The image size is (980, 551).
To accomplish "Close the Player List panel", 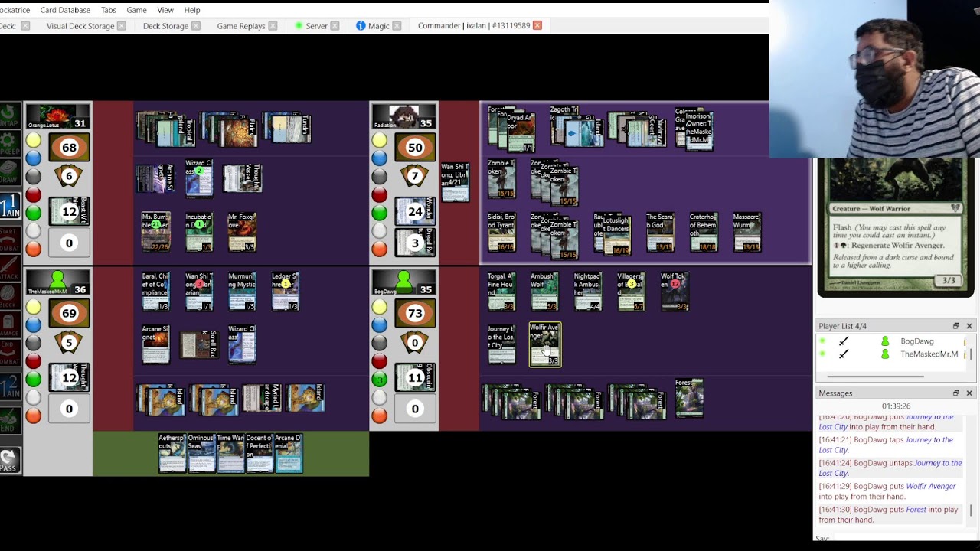I will click(969, 326).
